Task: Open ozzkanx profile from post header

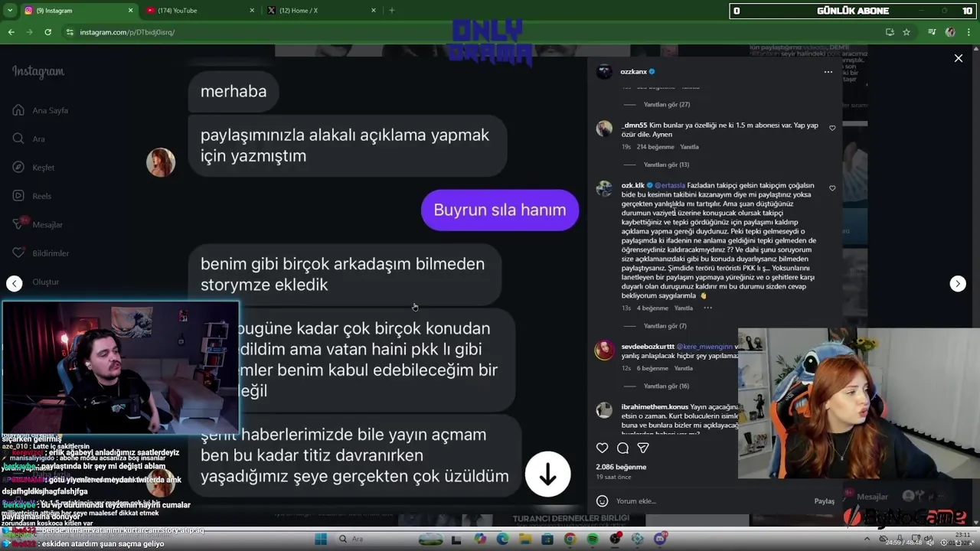Action: (633, 72)
